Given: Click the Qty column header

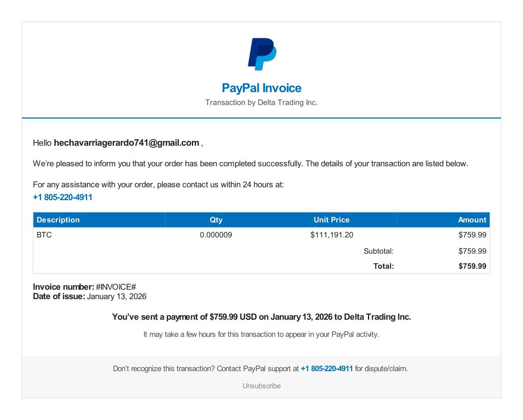Looking at the screenshot, I should [216, 220].
